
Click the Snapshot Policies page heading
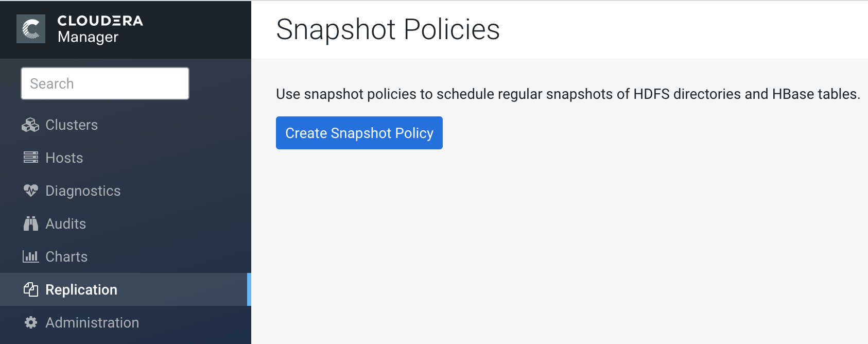388,29
